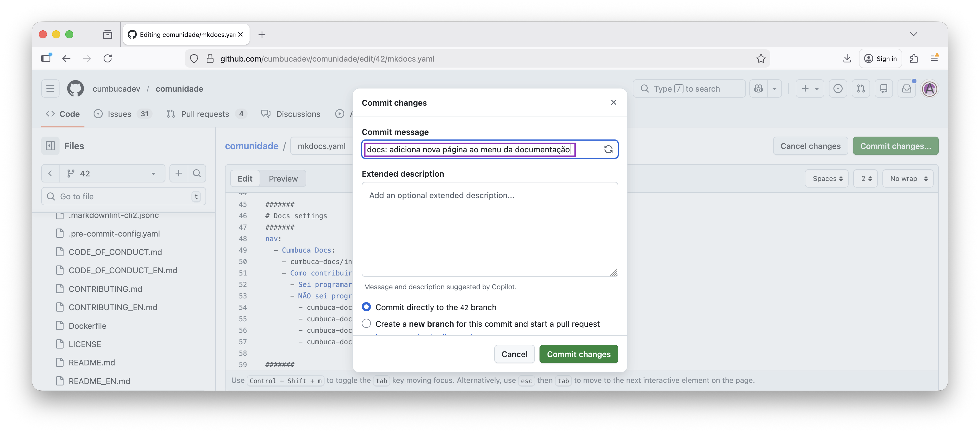Switch to Edit tab
This screenshot has height=433, width=980.
click(x=245, y=178)
